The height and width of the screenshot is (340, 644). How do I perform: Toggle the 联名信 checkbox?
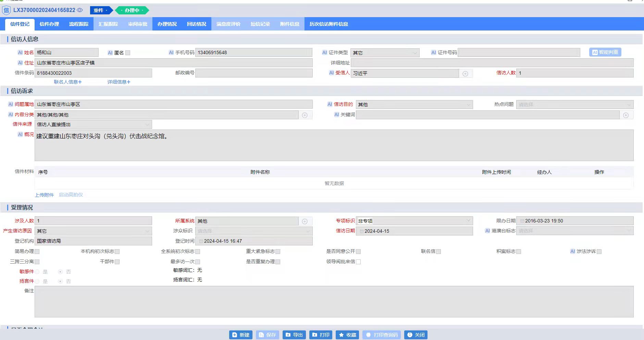coord(438,252)
